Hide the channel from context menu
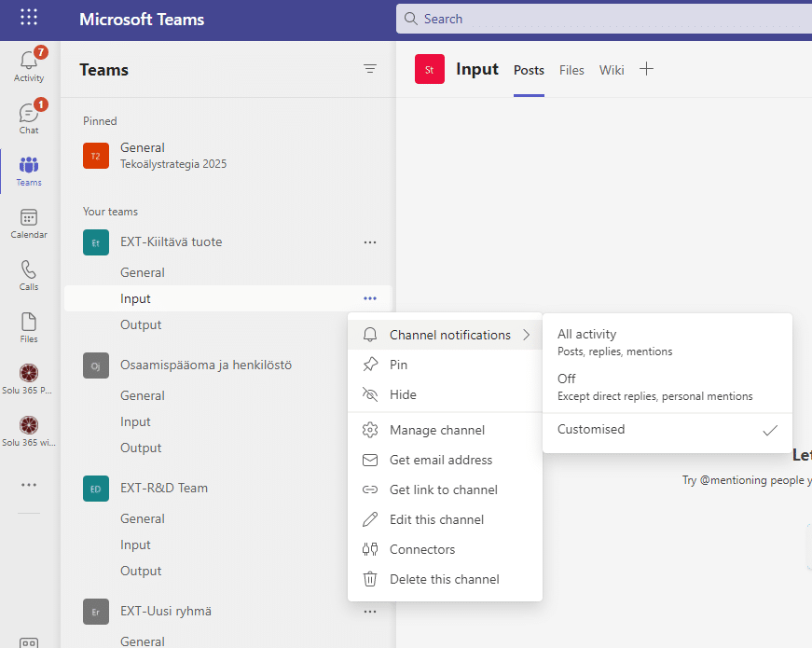The image size is (812, 648). (445, 394)
